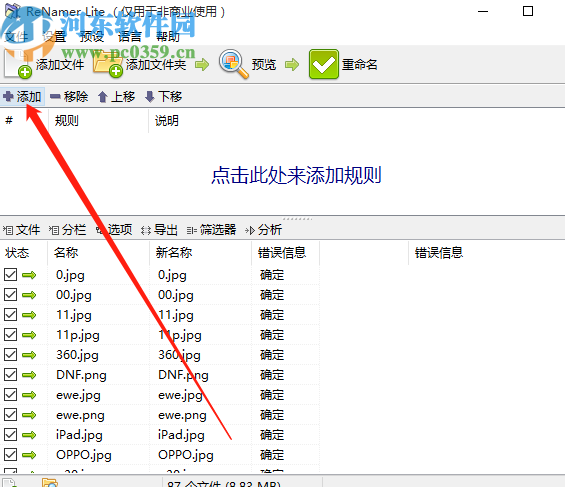Click the 规则 column header
Screen dimensions: 565x487
pyautogui.click(x=66, y=121)
